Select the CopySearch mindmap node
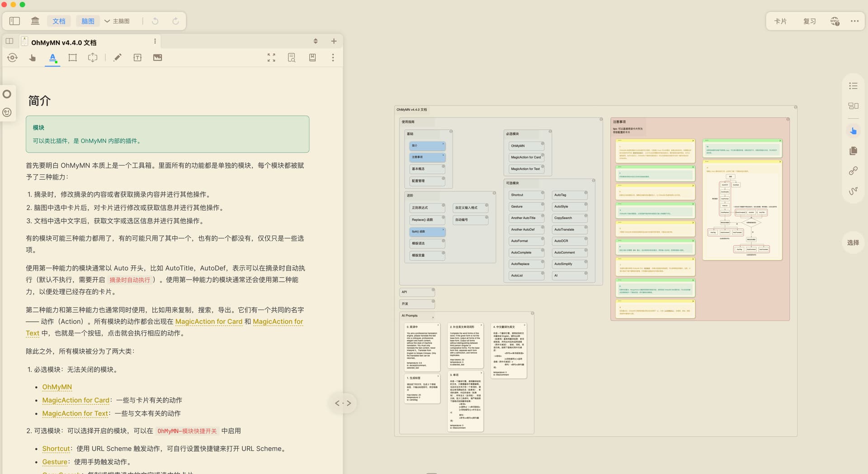Image resolution: width=868 pixels, height=474 pixels. 570,218
